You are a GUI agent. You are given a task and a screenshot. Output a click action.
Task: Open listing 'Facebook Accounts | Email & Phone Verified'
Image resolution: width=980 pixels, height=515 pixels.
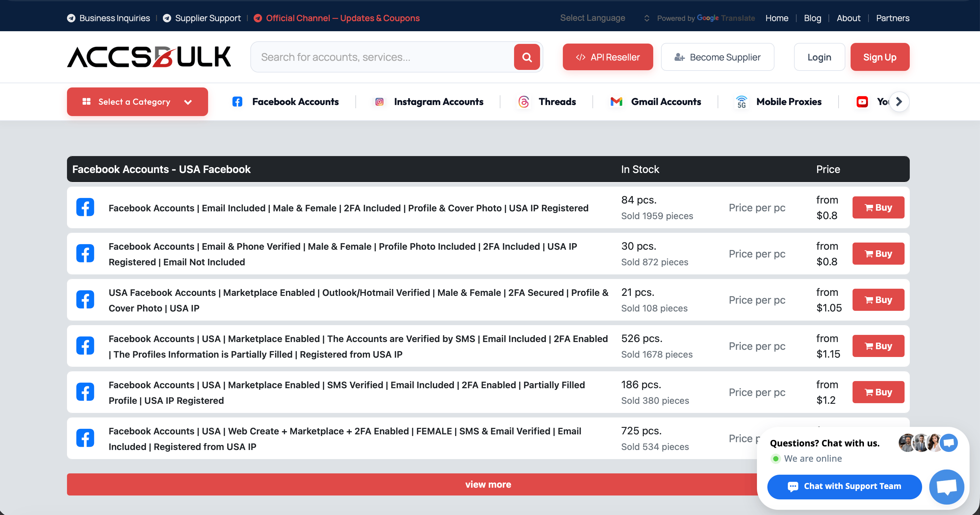(x=343, y=254)
